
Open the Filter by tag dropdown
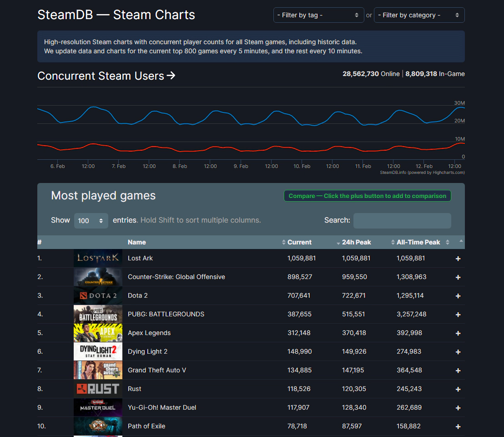click(318, 15)
